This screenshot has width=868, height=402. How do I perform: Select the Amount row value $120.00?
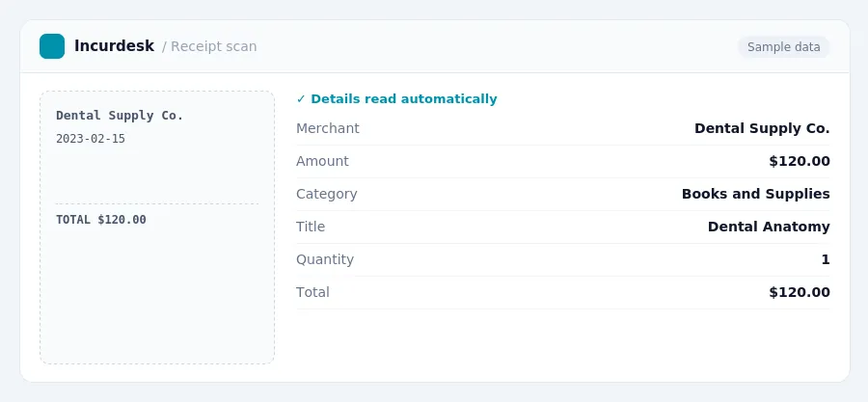(x=800, y=161)
